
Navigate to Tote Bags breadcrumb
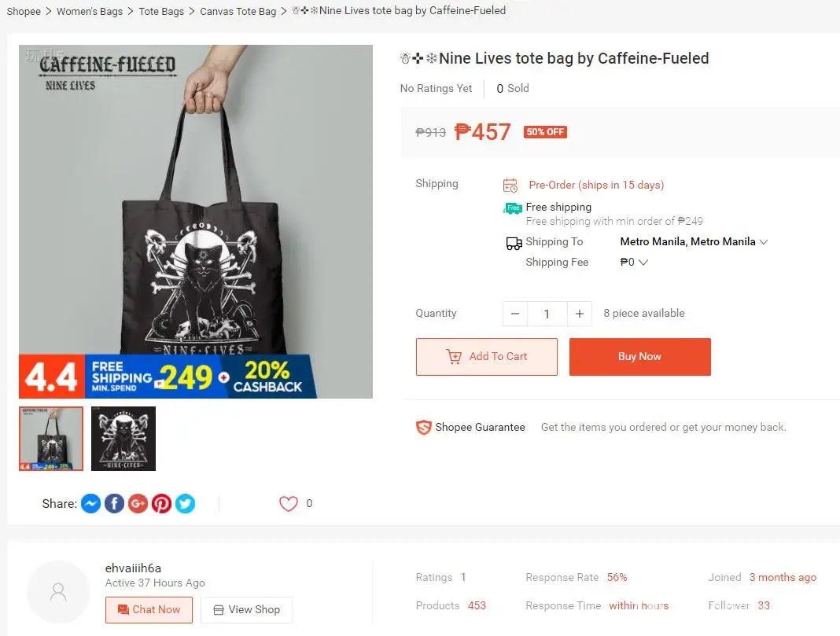pyautogui.click(x=161, y=12)
